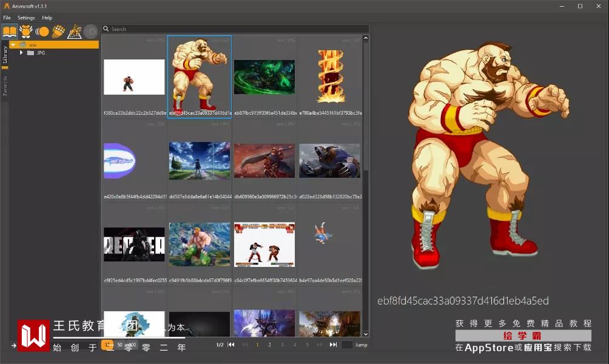
Task: Click the large Zangief preview image
Action: click(488, 155)
